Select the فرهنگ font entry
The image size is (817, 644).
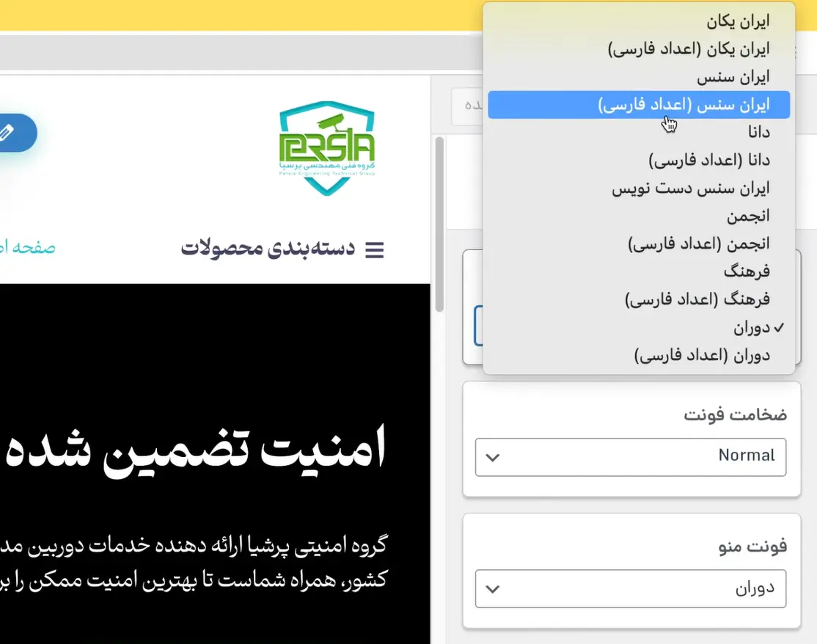pyautogui.click(x=747, y=271)
